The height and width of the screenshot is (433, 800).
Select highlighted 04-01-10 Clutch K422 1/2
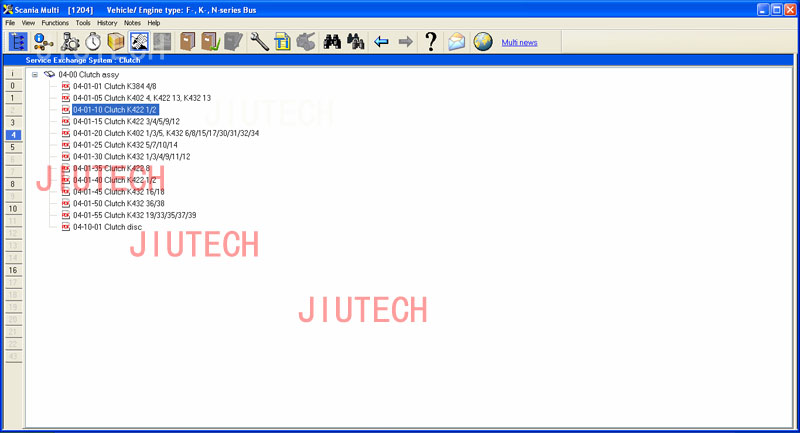click(115, 110)
